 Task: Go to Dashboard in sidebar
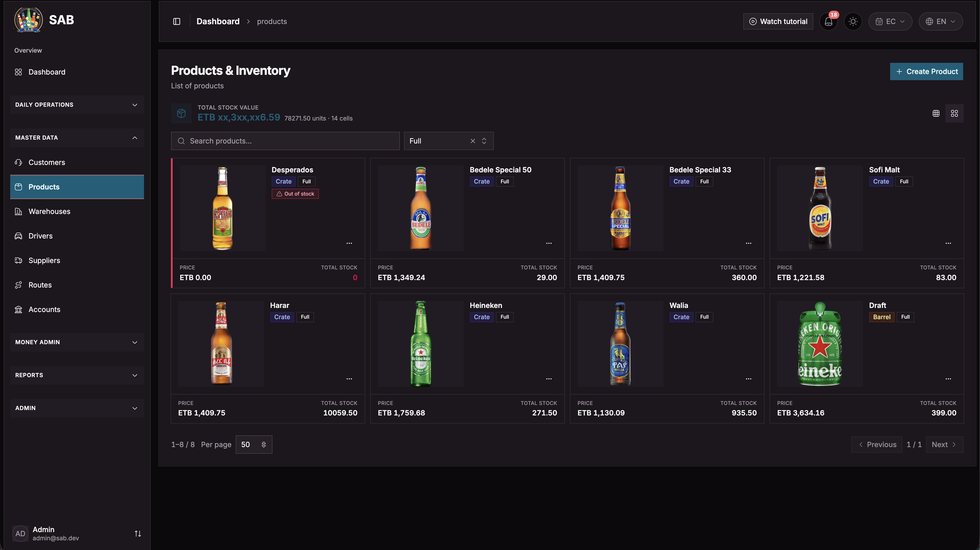point(77,72)
